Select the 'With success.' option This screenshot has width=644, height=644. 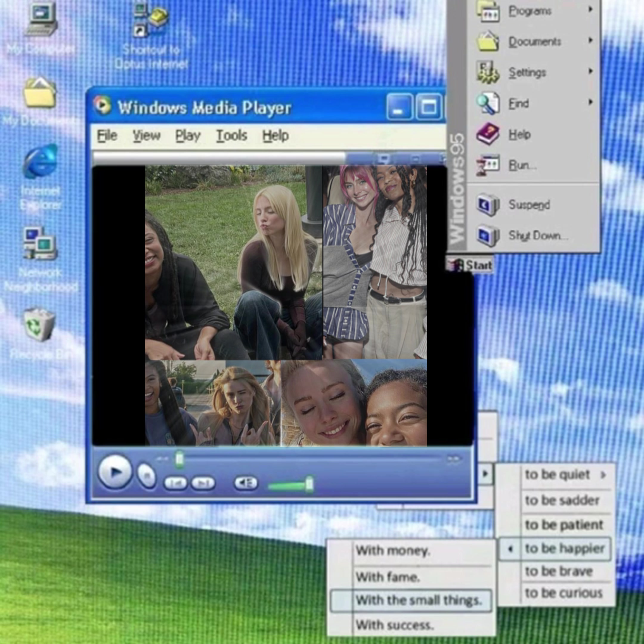click(x=394, y=624)
